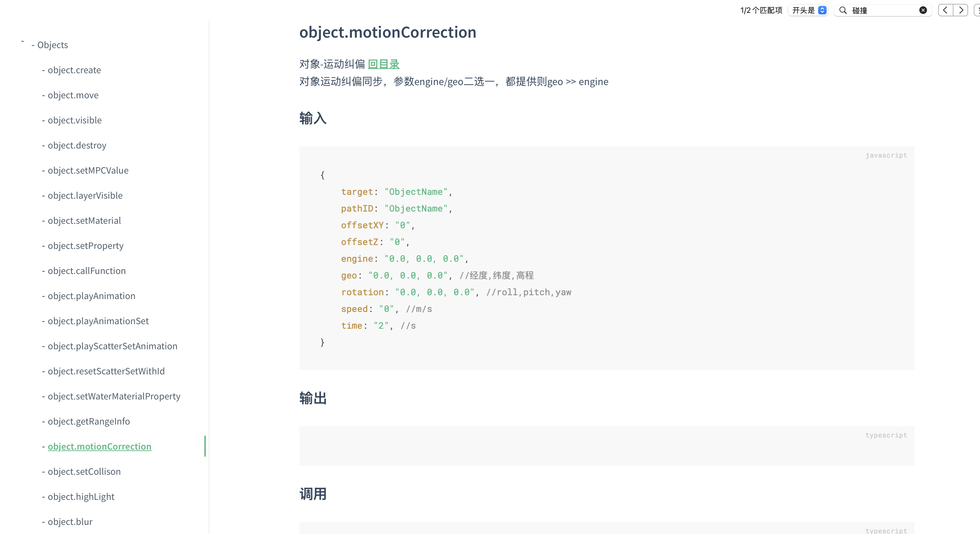Open object.destroy in sidebar
The width and height of the screenshot is (980, 534).
point(77,145)
